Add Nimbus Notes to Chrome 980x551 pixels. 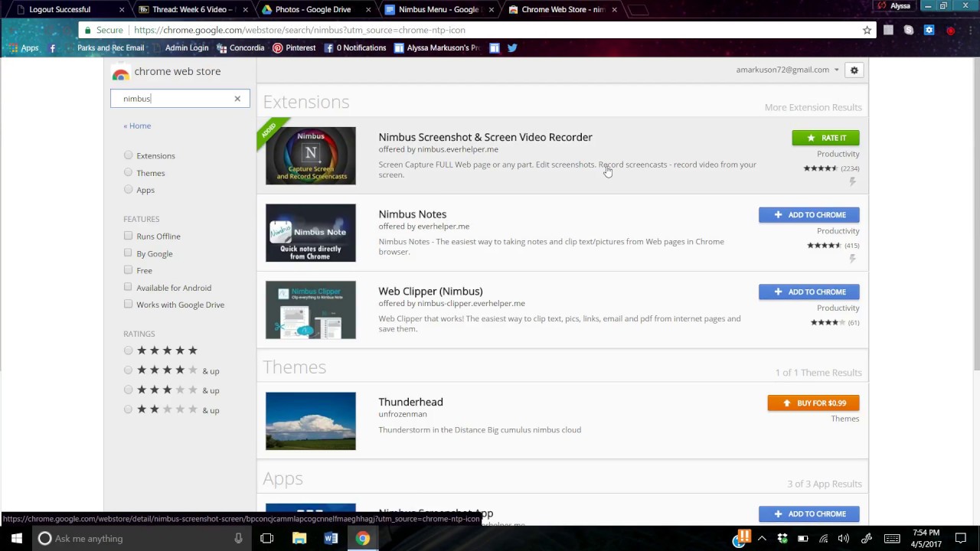point(808,215)
